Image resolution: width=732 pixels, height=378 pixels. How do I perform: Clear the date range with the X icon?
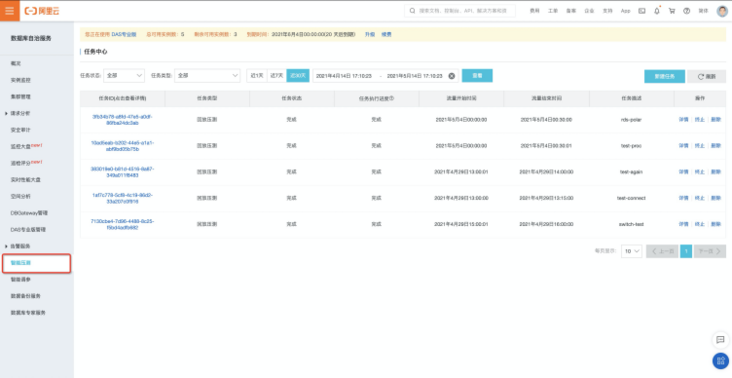click(451, 76)
